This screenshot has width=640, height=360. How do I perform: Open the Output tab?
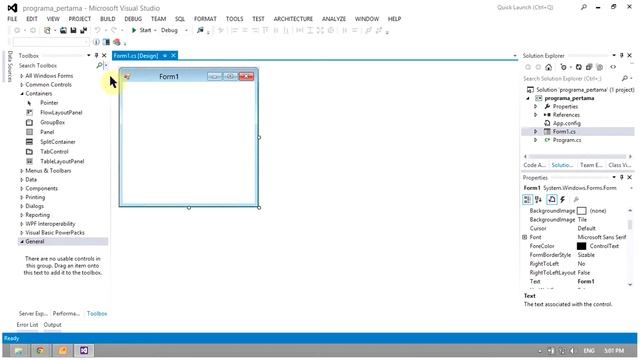pos(52,325)
